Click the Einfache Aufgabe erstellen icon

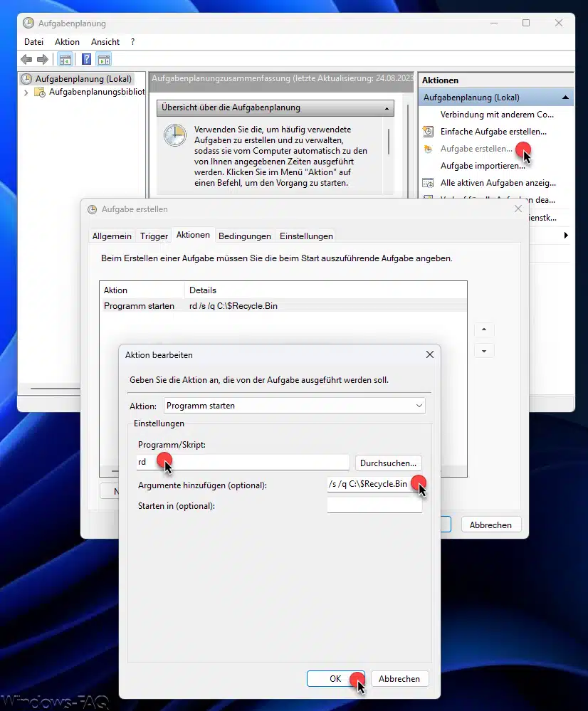coord(428,132)
